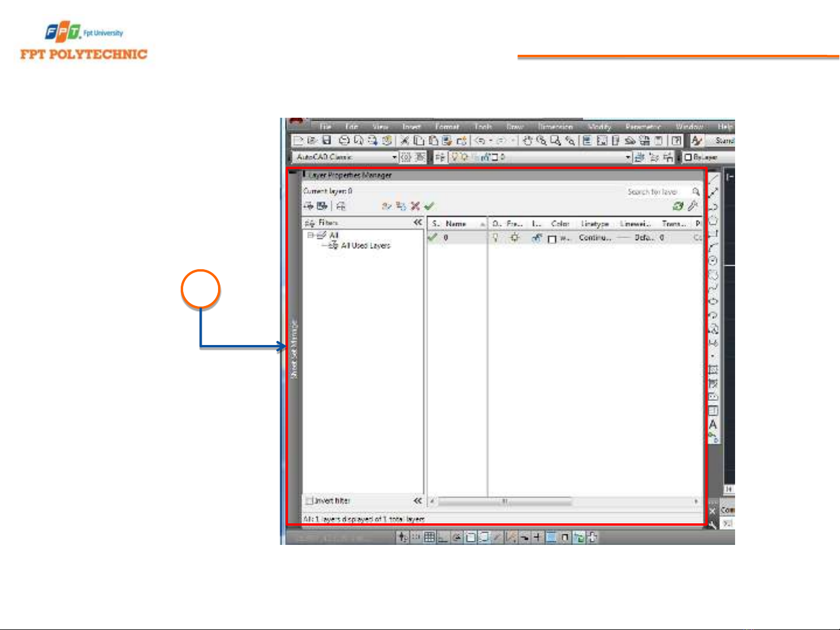Click the New Property Filter icon
This screenshot has width=840, height=630.
(308, 206)
